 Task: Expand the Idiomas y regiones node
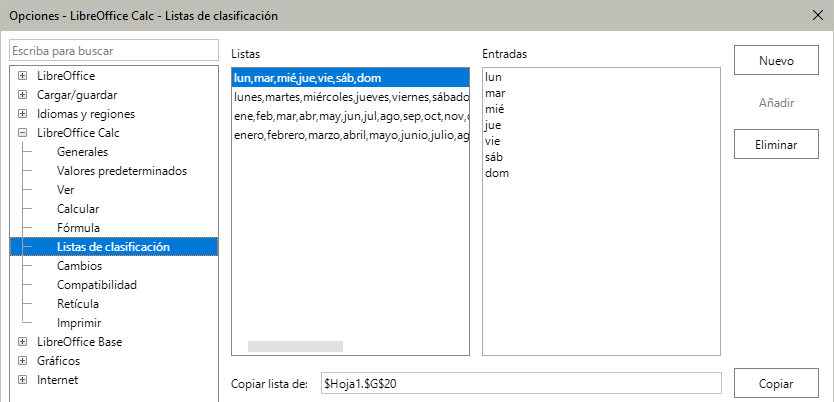click(x=22, y=114)
